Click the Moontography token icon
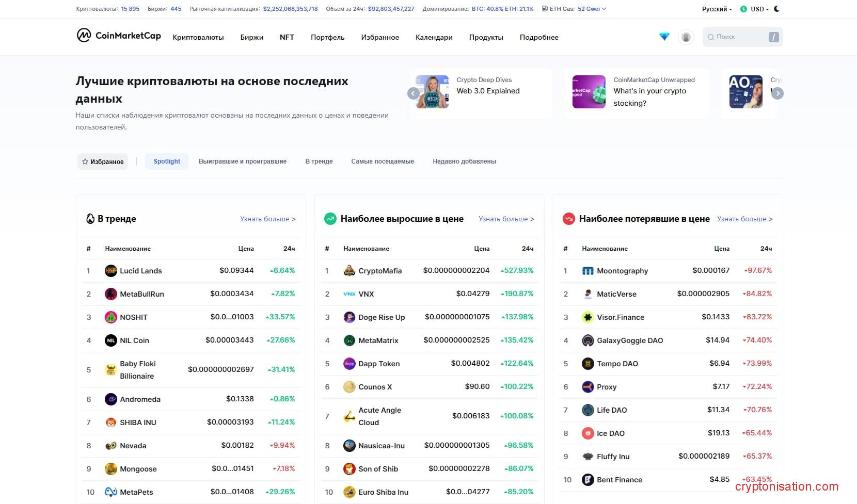The width and height of the screenshot is (857, 504). point(588,271)
